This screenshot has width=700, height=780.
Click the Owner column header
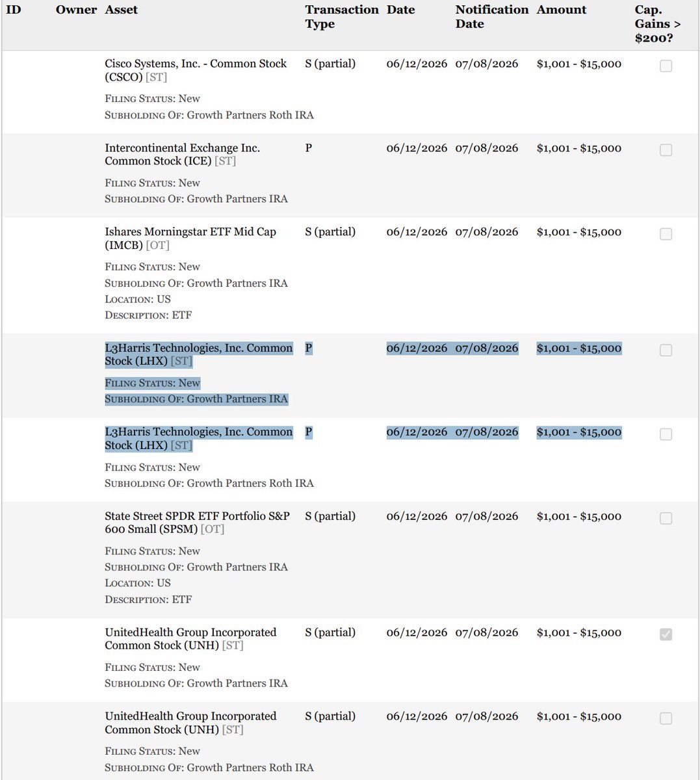[x=76, y=10]
